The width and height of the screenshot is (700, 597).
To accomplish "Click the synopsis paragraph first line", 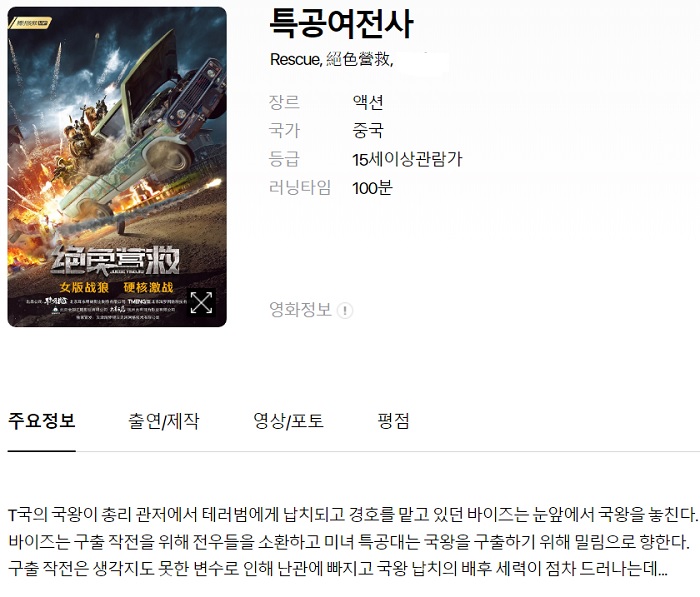I will pos(353,515).
